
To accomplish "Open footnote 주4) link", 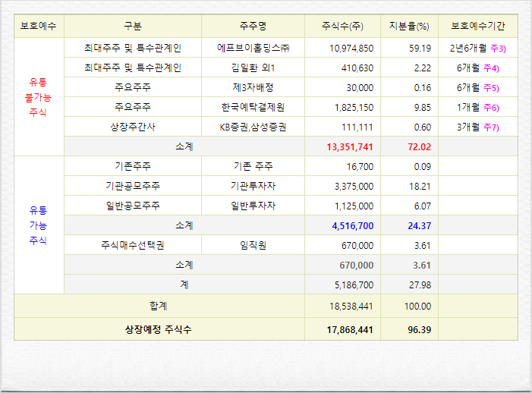I will pyautogui.click(x=491, y=68).
